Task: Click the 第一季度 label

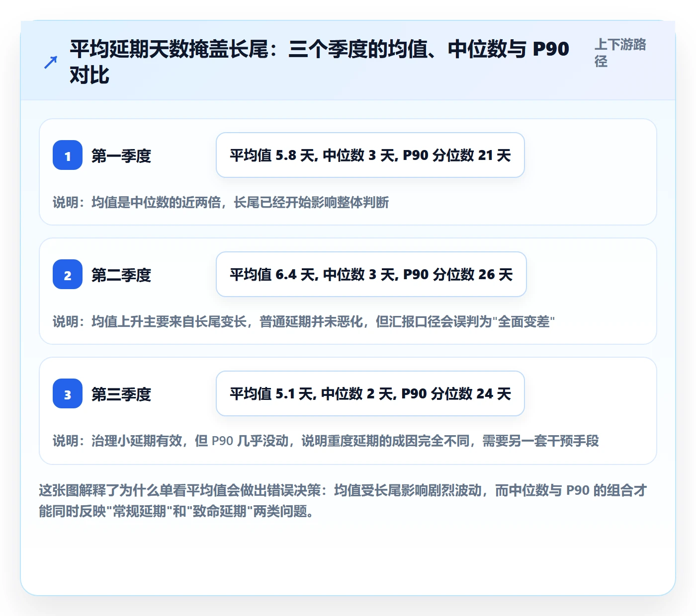Action: point(121,155)
